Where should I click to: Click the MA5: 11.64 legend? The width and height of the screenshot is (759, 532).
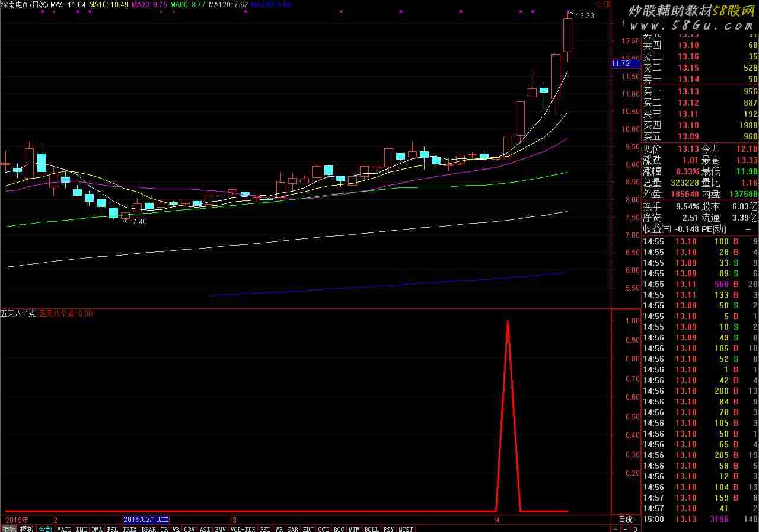pos(69,4)
